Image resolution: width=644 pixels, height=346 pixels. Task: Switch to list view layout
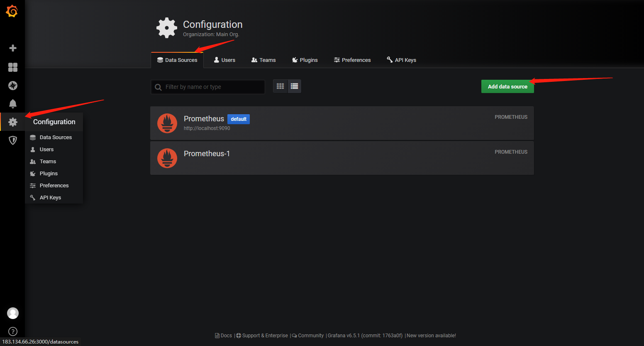[x=294, y=86]
